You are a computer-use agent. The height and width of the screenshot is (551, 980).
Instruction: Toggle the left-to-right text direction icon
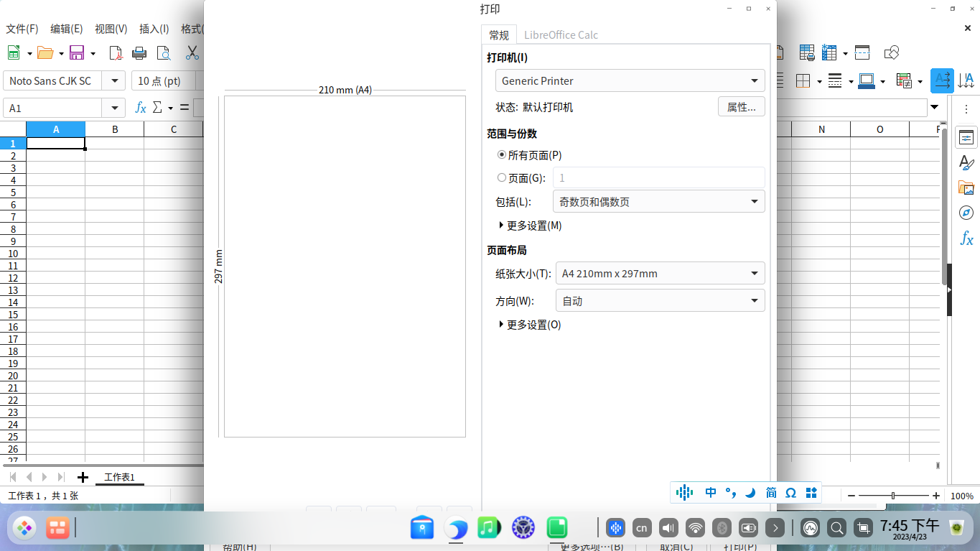[943, 80]
